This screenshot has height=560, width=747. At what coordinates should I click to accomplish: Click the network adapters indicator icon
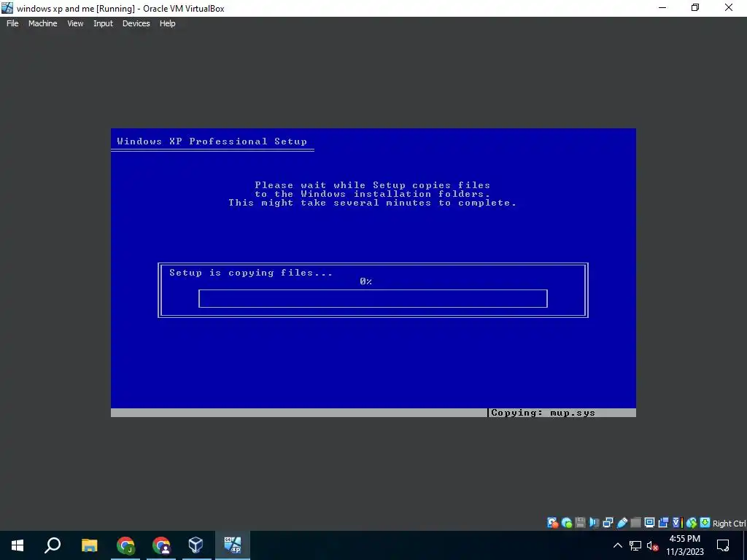[608, 523]
